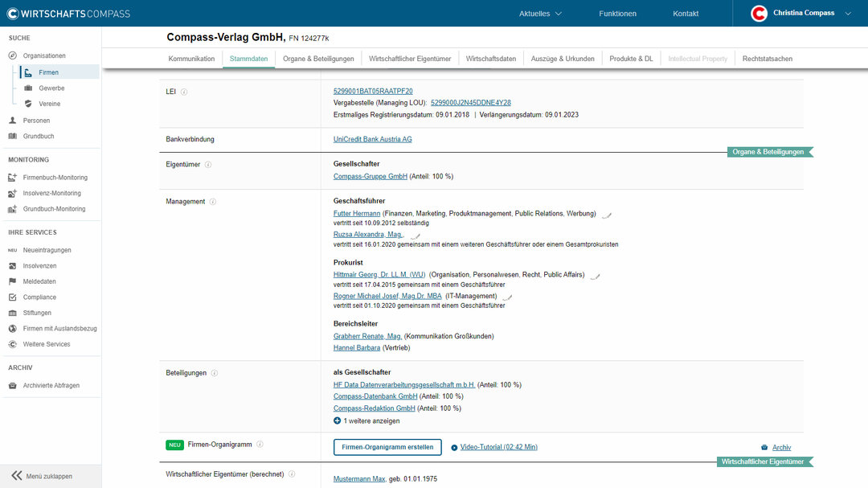Collapse the sidebar with Menü zuklappen
Screen dimensions: 868x488
(x=42, y=476)
